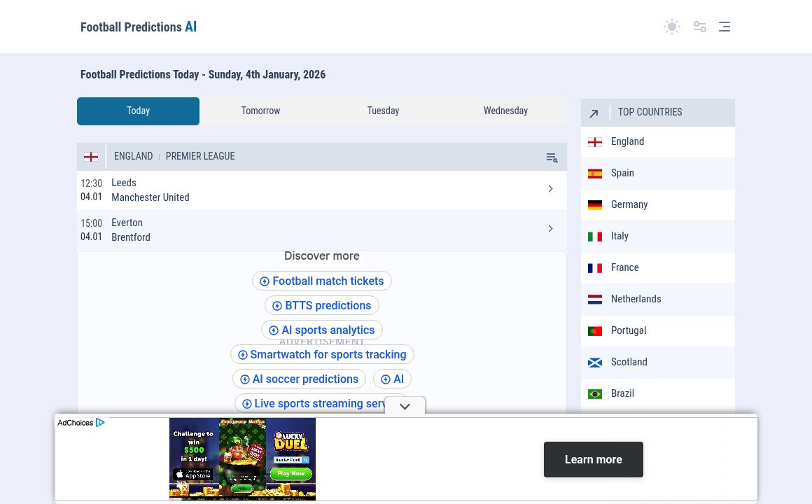Click the Top Countries arrow icon
Image resolution: width=812 pixels, height=504 pixels.
coord(594,113)
